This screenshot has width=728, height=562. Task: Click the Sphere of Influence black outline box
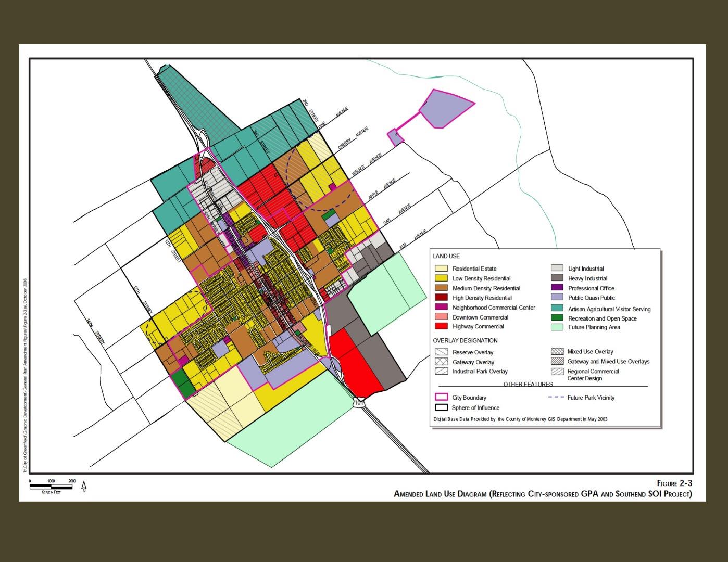click(x=442, y=407)
